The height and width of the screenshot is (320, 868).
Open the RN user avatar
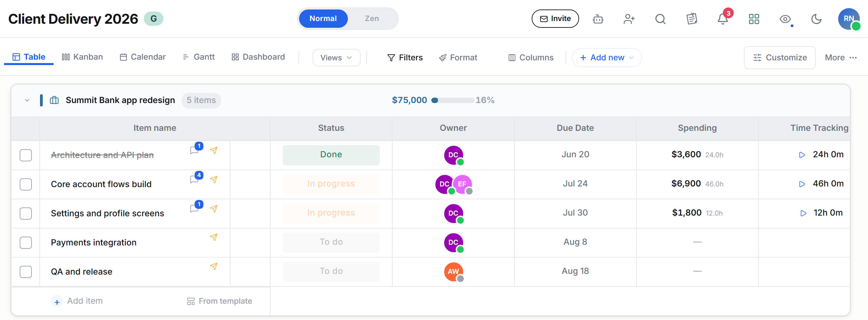coord(849,19)
